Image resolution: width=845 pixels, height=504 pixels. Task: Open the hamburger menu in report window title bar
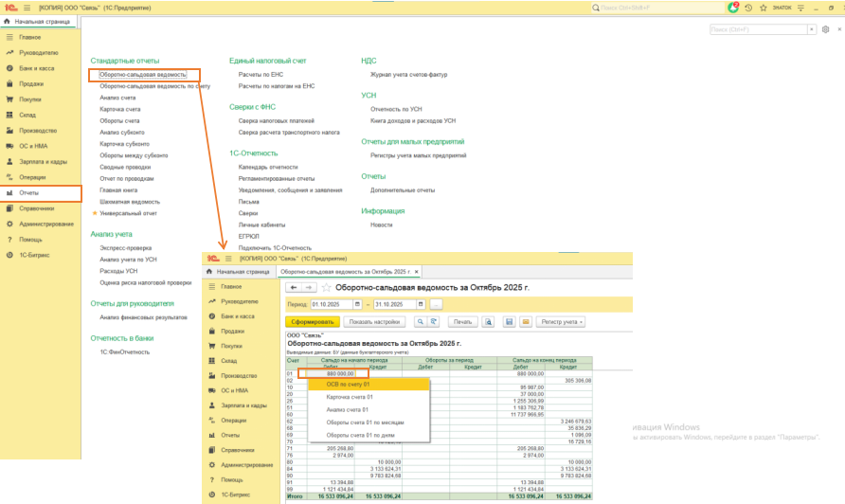coord(228,259)
